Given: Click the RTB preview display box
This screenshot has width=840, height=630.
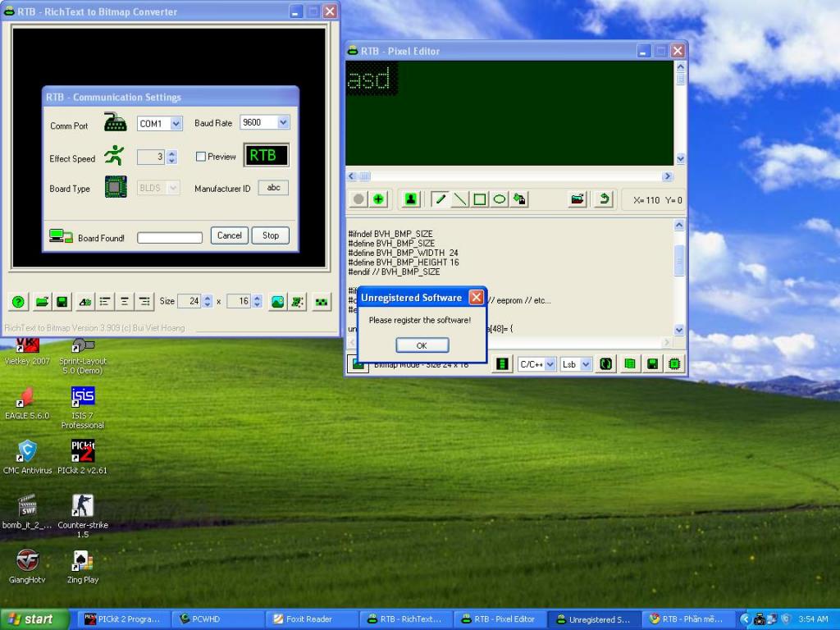Looking at the screenshot, I should (x=267, y=155).
